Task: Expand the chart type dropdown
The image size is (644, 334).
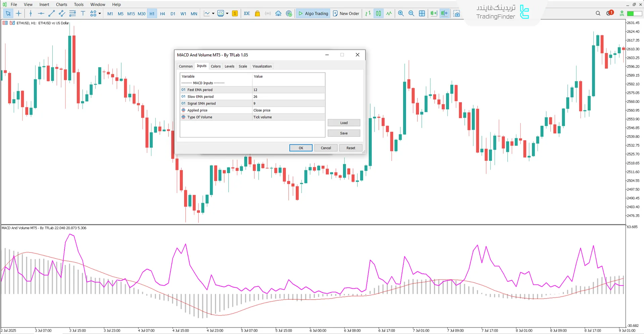Action: 213,13
